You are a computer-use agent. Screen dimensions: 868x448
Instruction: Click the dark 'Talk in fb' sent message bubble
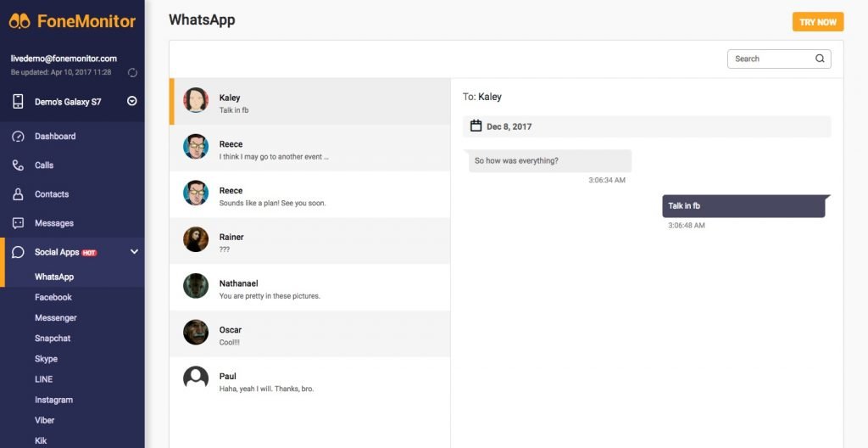(x=745, y=205)
